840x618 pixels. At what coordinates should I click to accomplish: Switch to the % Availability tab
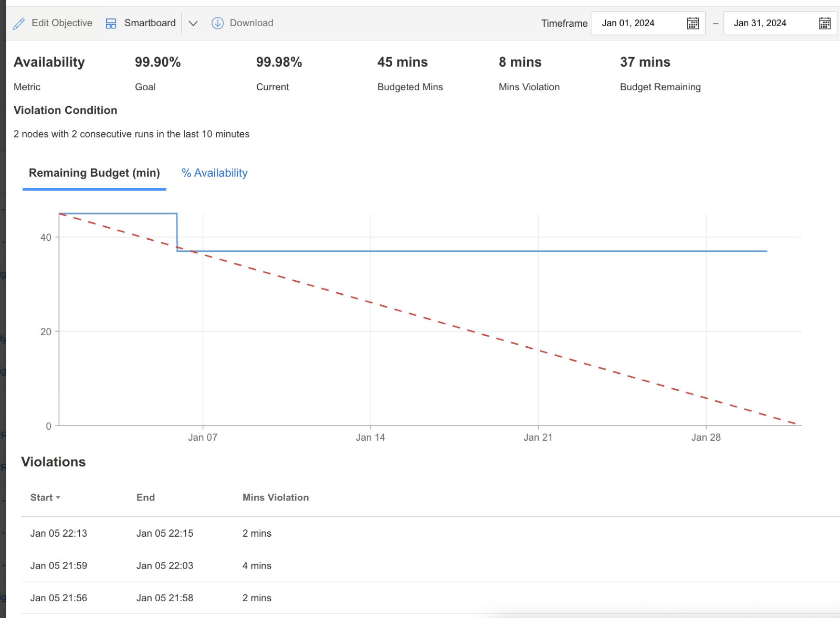[214, 173]
